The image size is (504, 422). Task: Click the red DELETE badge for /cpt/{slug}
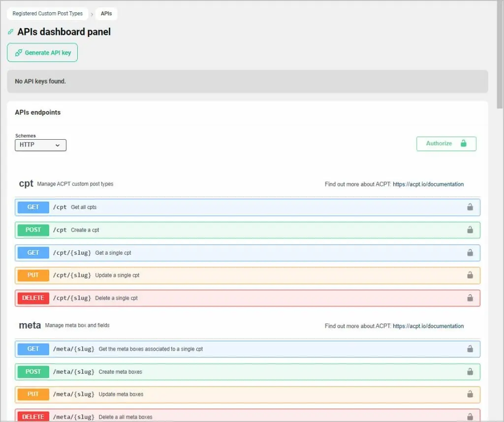[33, 298]
